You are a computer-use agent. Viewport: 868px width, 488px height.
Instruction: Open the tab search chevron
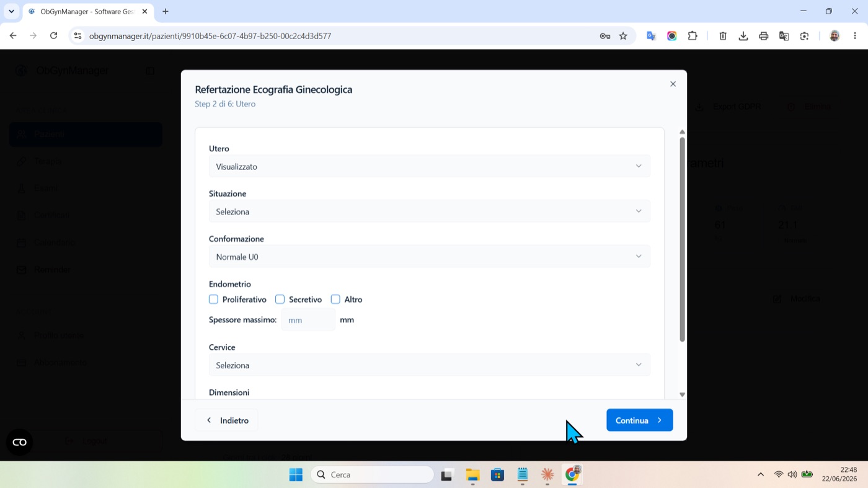(11, 11)
